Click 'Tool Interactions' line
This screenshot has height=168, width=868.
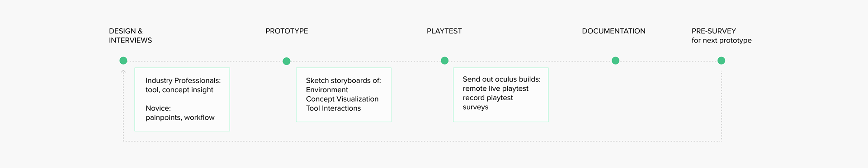(333, 108)
